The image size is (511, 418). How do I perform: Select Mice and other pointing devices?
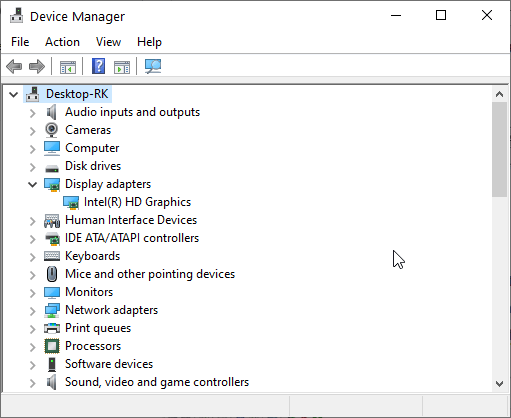[x=150, y=274]
